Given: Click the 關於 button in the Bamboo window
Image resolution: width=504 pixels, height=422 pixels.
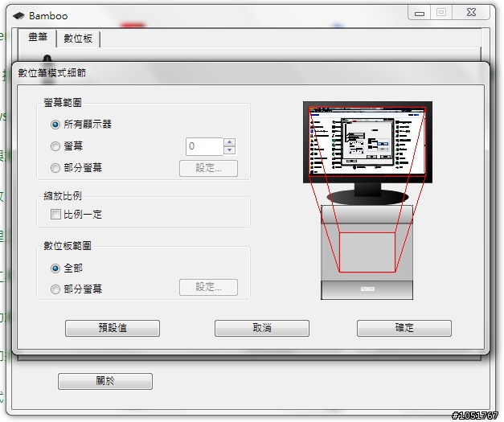Looking at the screenshot, I should [105, 381].
